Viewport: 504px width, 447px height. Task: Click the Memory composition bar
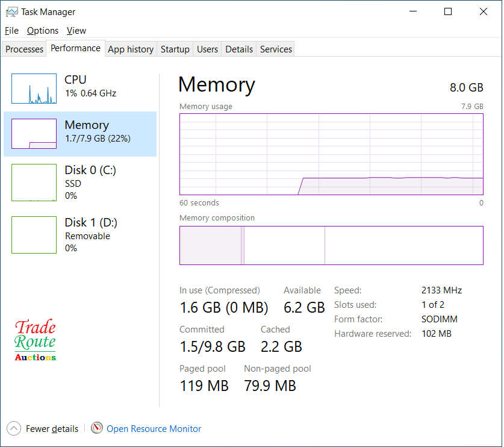pos(331,245)
